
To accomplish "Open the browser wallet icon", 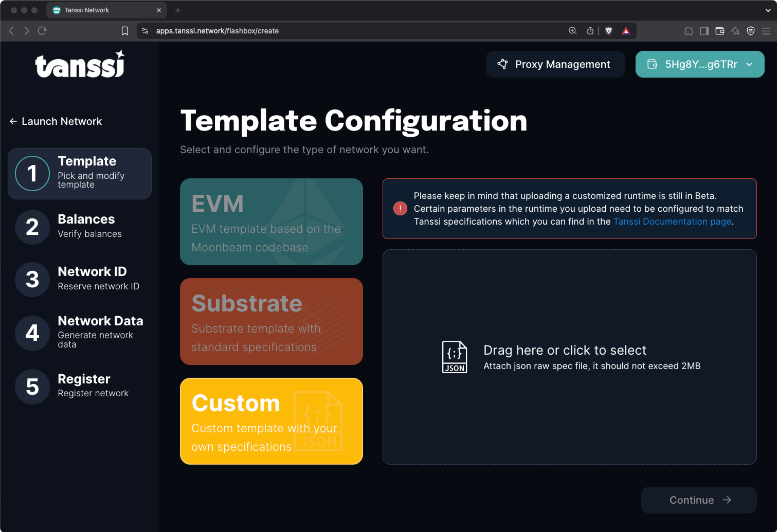I will [720, 31].
